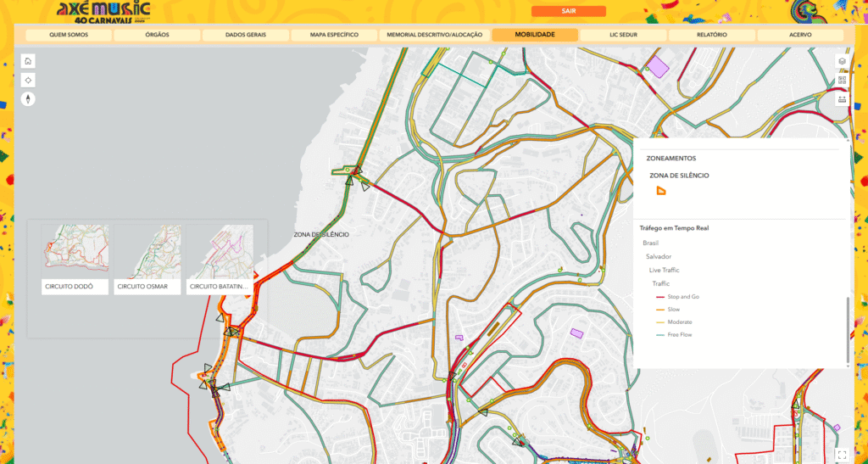Click the measurement ruler icon
This screenshot has width=868, height=464.
pyautogui.click(x=842, y=99)
